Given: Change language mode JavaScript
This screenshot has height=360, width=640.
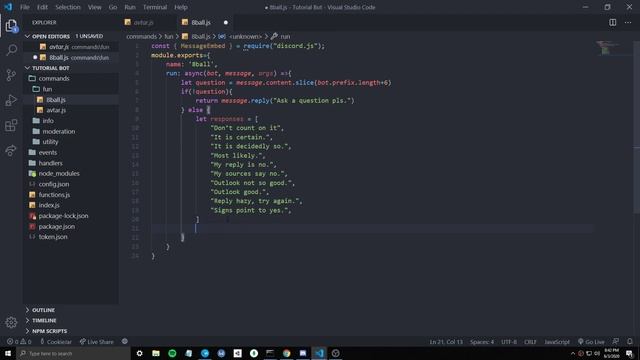Looking at the screenshot, I should [557, 342].
